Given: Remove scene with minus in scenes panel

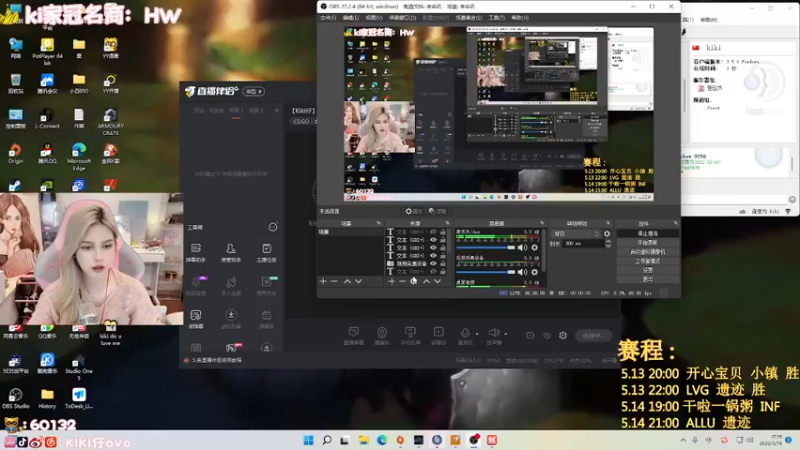Looking at the screenshot, I should coord(334,281).
